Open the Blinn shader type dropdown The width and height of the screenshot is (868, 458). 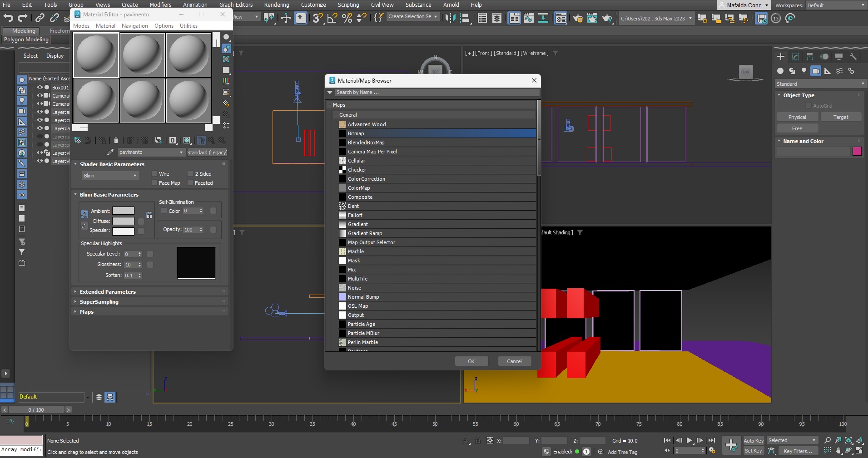110,176
